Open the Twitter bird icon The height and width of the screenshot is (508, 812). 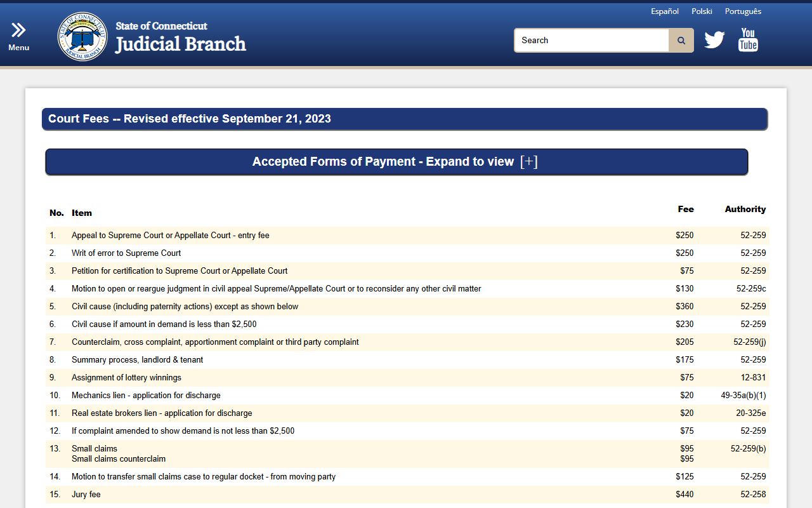tap(714, 40)
